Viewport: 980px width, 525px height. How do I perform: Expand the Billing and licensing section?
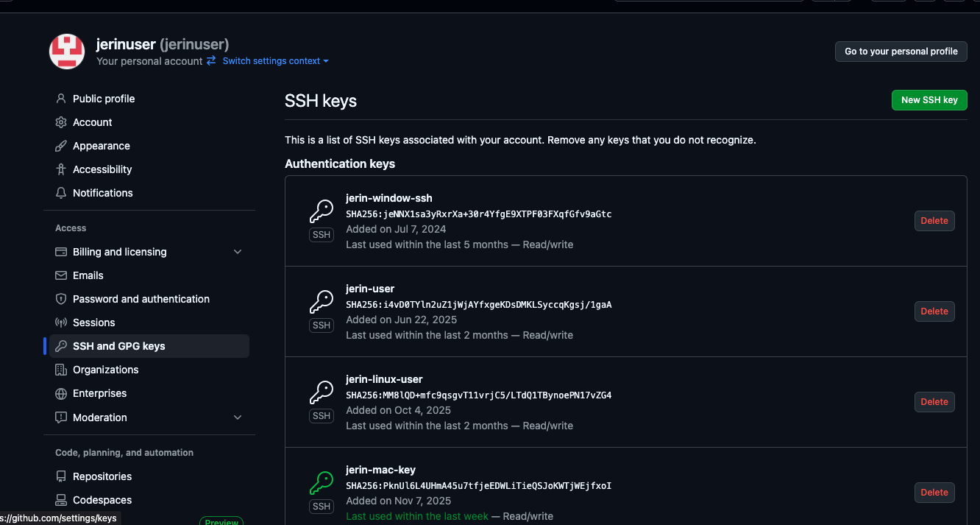(x=237, y=252)
